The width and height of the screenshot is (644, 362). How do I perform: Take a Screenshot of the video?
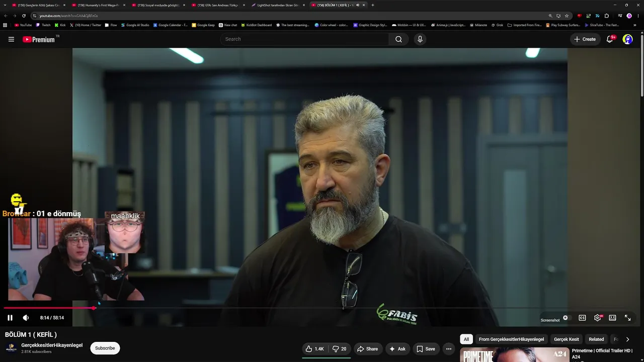pyautogui.click(x=550, y=320)
